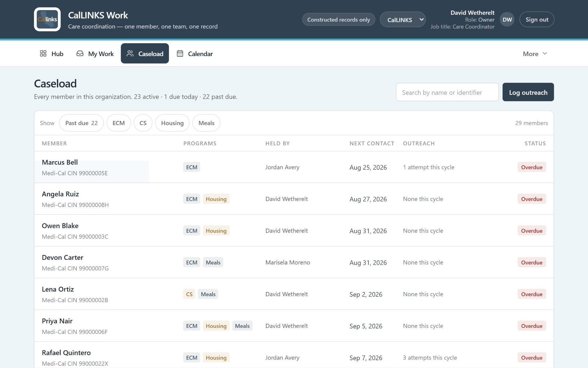Click the CalLINKS logo icon
The image size is (588, 368).
click(47, 19)
